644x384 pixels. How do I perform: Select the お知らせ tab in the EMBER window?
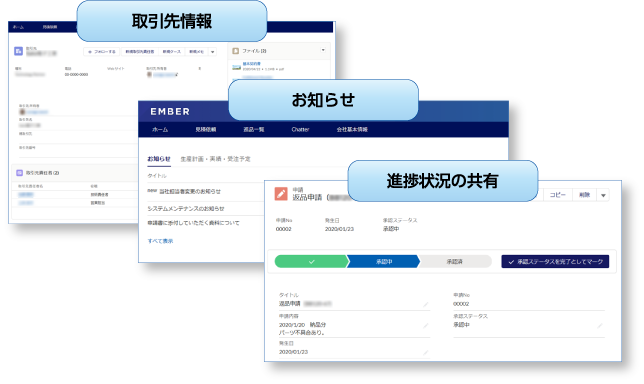coord(159,159)
